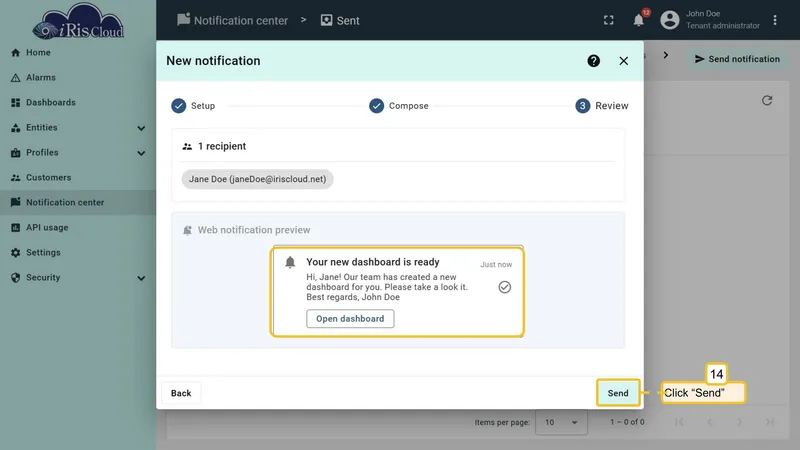Screen dimensions: 800x450
Task: Click the next page paginator button
Action: tap(739, 422)
